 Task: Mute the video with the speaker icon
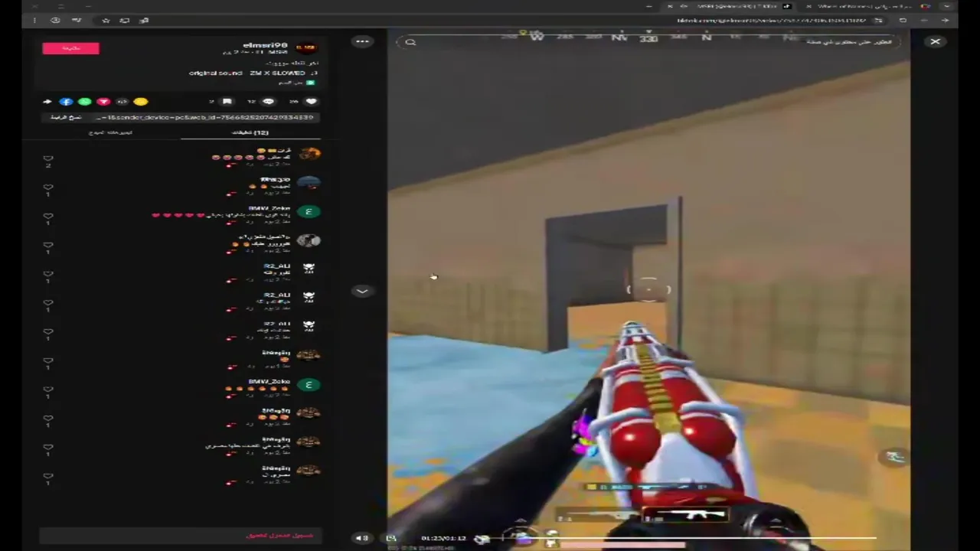(362, 538)
